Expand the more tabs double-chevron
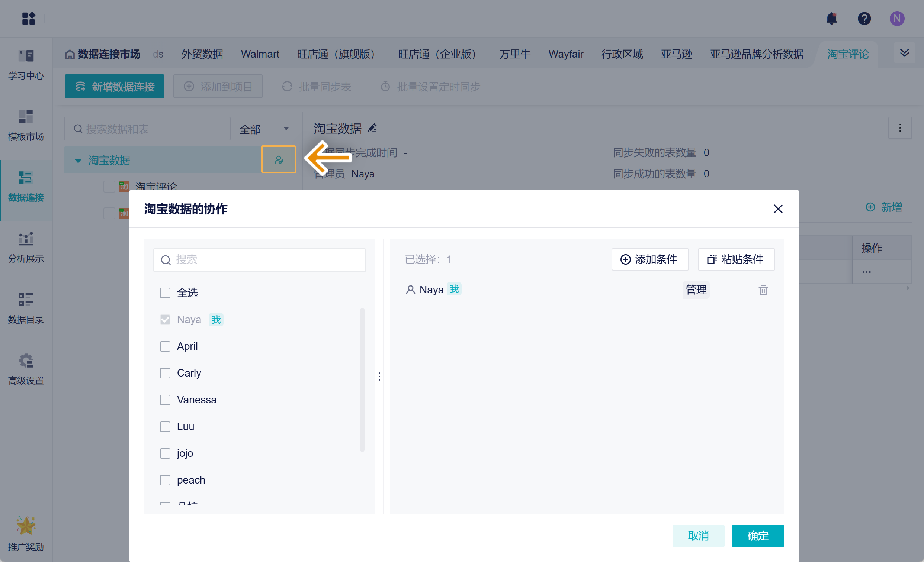 (x=904, y=53)
